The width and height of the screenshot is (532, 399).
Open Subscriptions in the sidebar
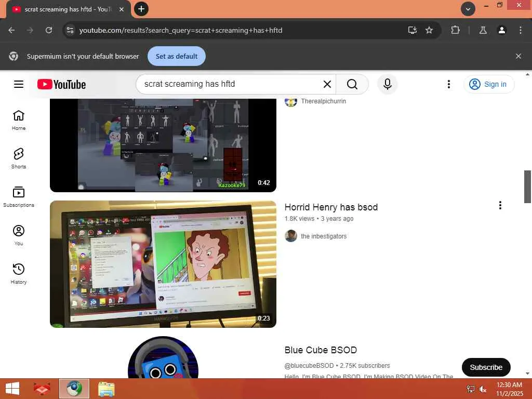(x=19, y=197)
